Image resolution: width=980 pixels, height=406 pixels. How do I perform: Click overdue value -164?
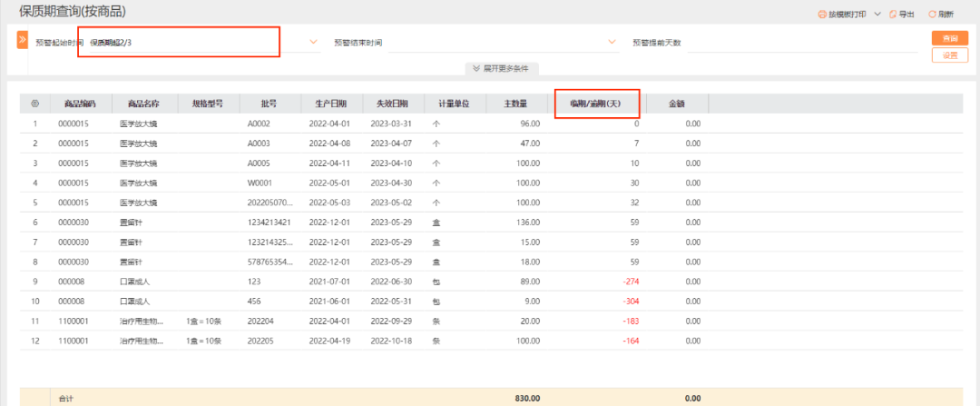point(631,341)
